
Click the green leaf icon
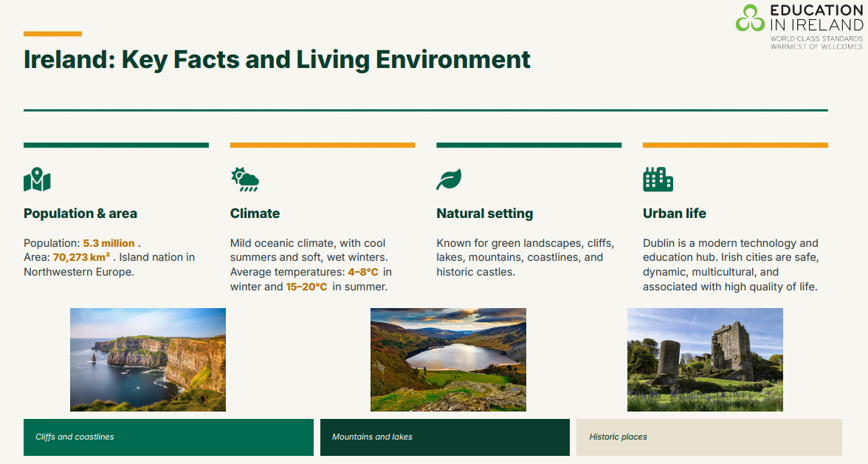tap(449, 179)
